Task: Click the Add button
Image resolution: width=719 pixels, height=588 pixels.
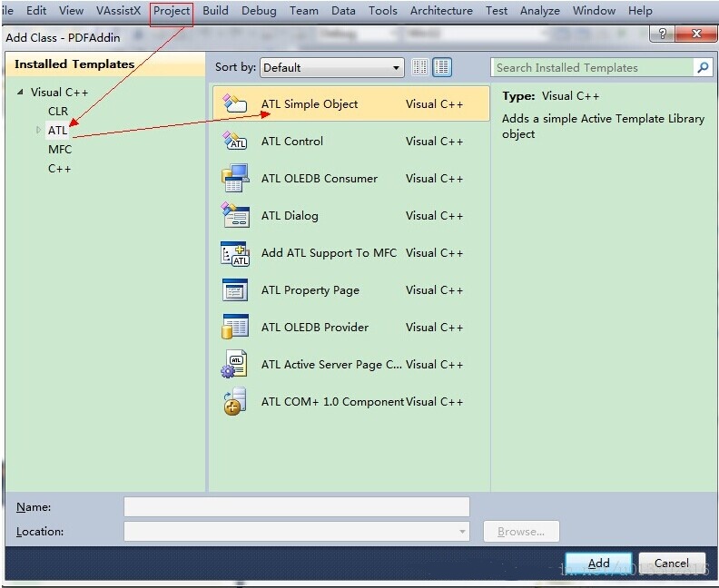Action: click(x=599, y=563)
